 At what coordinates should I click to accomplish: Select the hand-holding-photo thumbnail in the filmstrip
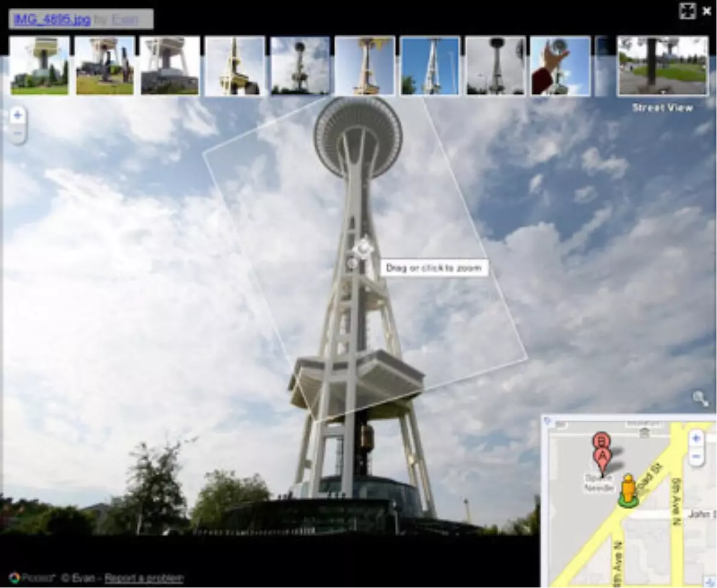[x=561, y=66]
